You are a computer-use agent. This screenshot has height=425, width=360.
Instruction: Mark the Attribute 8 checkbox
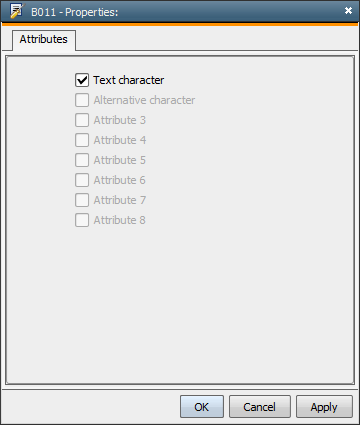click(x=82, y=220)
